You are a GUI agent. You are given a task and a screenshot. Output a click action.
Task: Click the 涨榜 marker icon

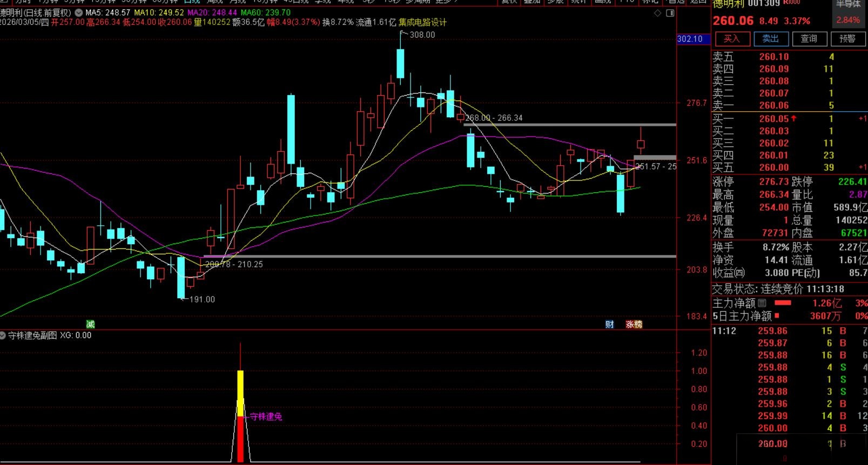tap(634, 324)
